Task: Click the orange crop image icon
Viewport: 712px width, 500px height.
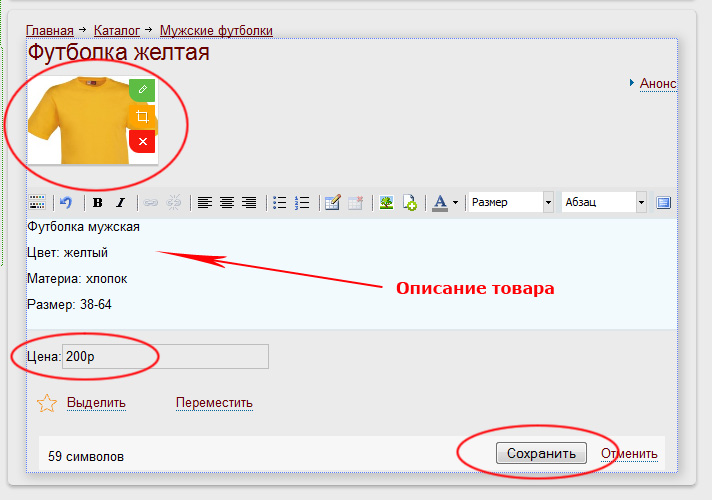Action: click(x=143, y=116)
